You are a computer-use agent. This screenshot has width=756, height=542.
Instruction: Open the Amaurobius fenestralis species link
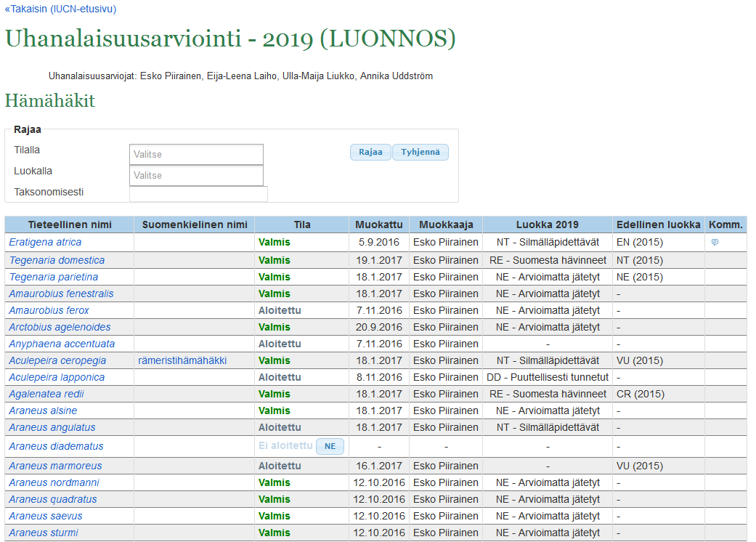pyautogui.click(x=61, y=294)
